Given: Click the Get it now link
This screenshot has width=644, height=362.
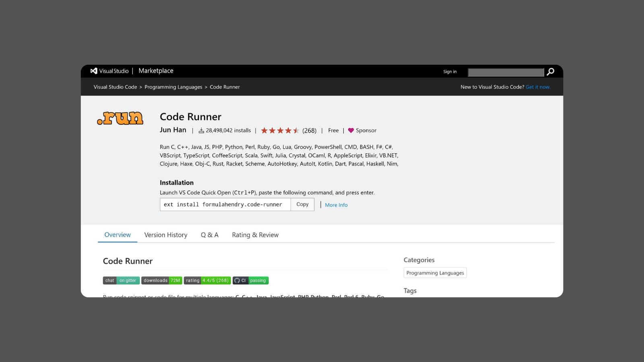Looking at the screenshot, I should coord(538,87).
